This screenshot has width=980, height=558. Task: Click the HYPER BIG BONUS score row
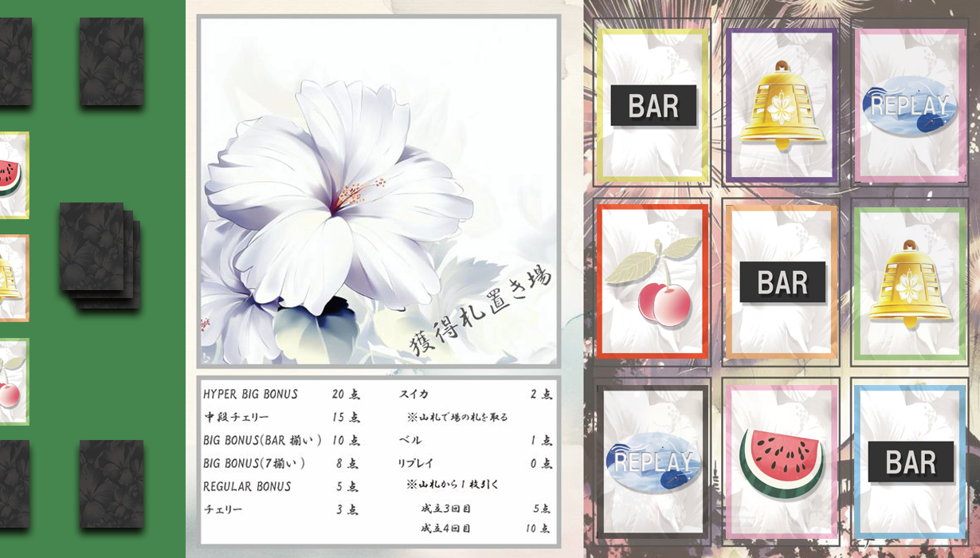pos(280,395)
